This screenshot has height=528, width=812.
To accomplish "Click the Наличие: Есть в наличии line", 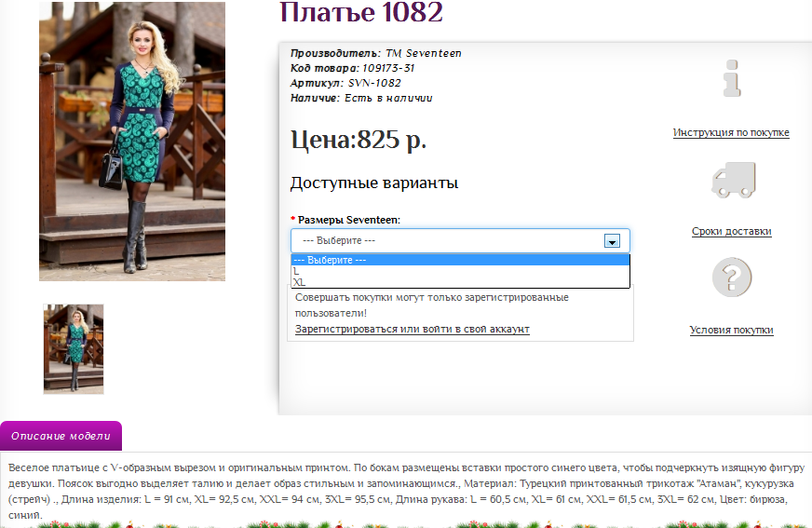I will (361, 99).
